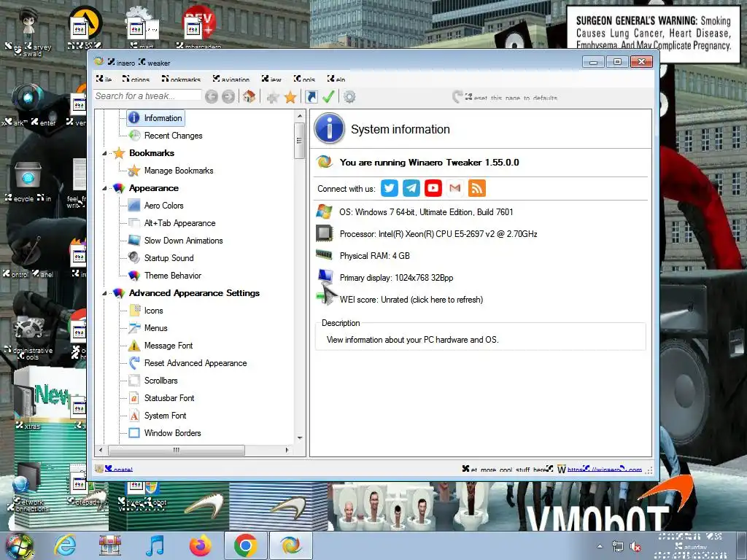Image resolution: width=747 pixels, height=560 pixels.
Task: Collapse the Bookmarks tree section
Action: pyautogui.click(x=104, y=153)
